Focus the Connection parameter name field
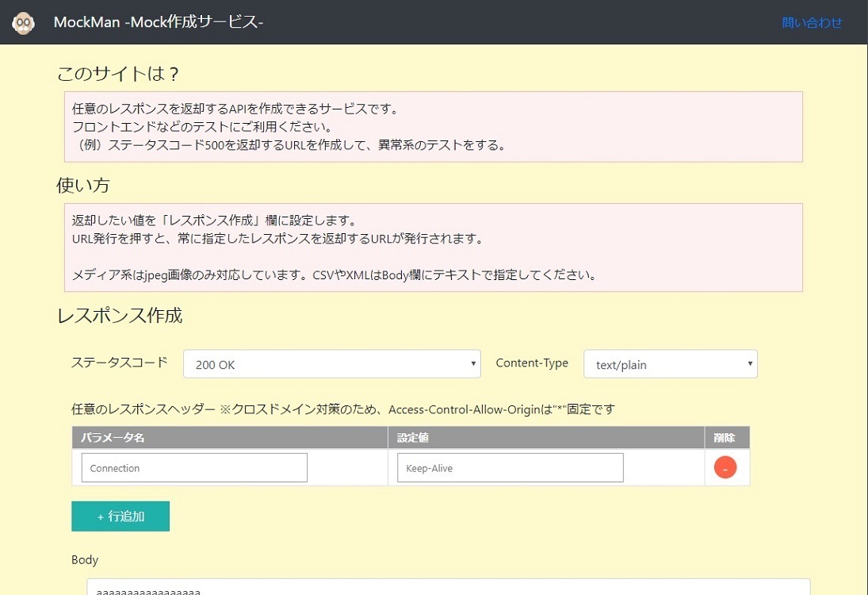Image resolution: width=868 pixels, height=595 pixels. click(194, 468)
